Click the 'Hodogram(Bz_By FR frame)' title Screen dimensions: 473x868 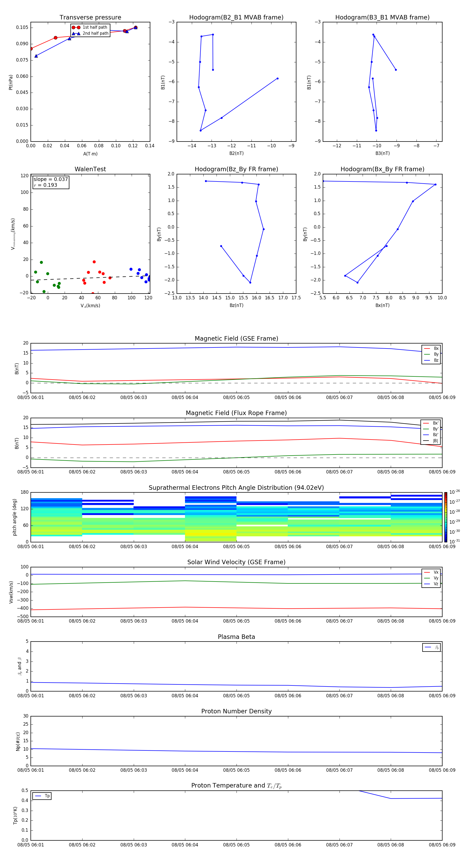click(x=236, y=169)
